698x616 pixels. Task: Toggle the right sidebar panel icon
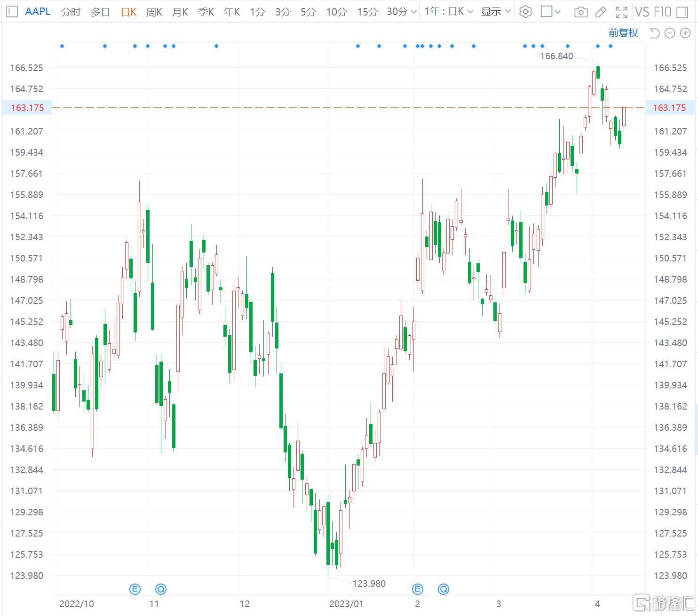(x=682, y=12)
